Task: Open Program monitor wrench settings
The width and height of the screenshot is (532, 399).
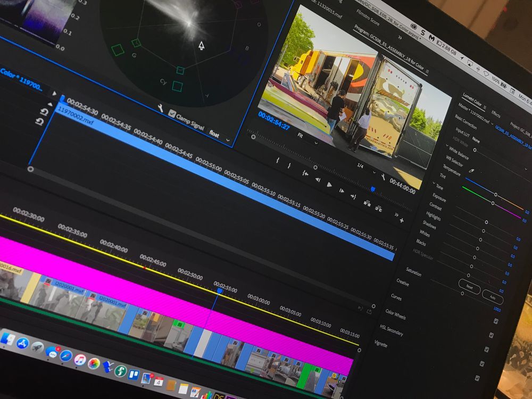Action: click(383, 177)
